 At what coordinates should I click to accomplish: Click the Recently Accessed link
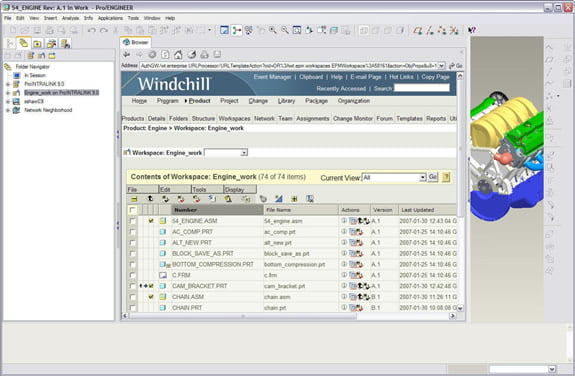pyautogui.click(x=341, y=88)
